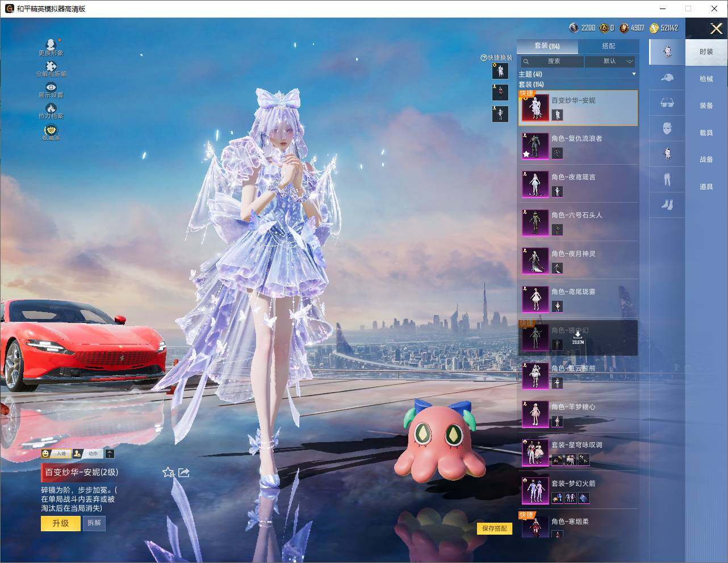Click 快捷换装 help question mark icon
This screenshot has width=728, height=563.
click(484, 58)
